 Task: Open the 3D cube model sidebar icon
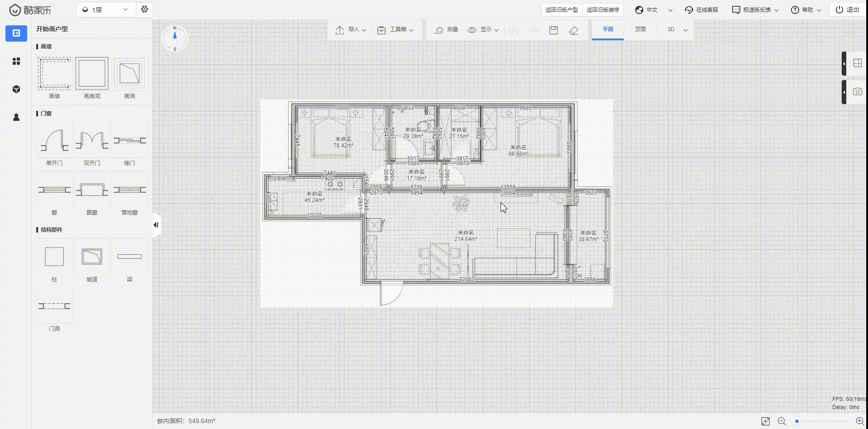click(x=16, y=89)
